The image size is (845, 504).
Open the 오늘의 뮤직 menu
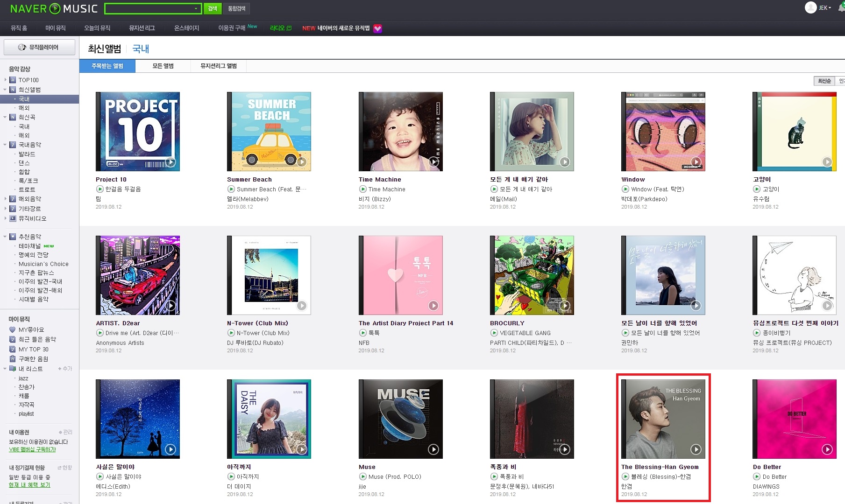click(97, 28)
